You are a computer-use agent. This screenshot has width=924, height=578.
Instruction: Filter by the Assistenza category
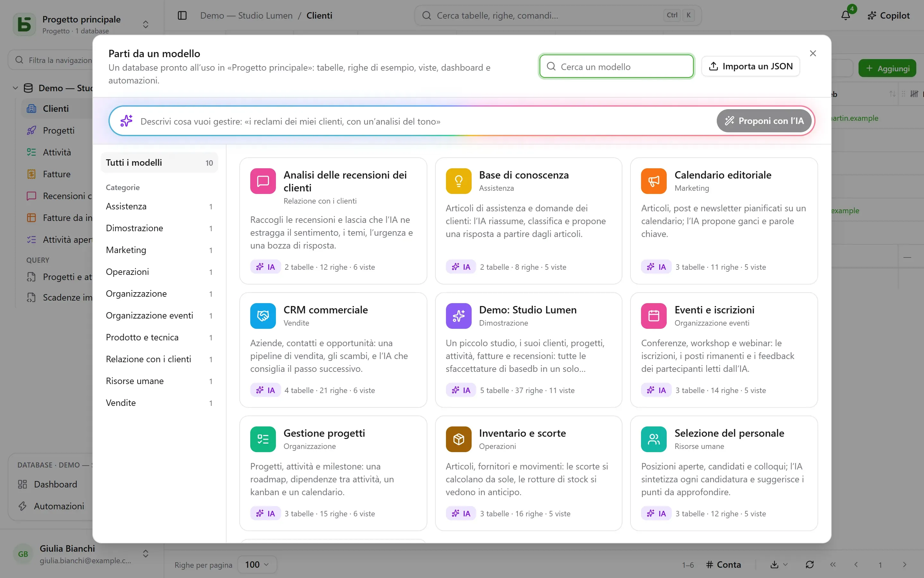pos(159,206)
